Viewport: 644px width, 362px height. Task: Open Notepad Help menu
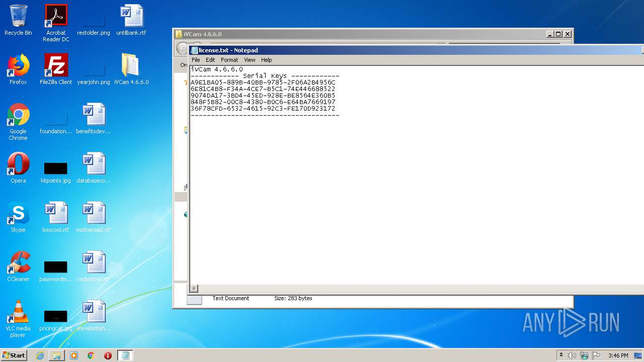coord(267,60)
